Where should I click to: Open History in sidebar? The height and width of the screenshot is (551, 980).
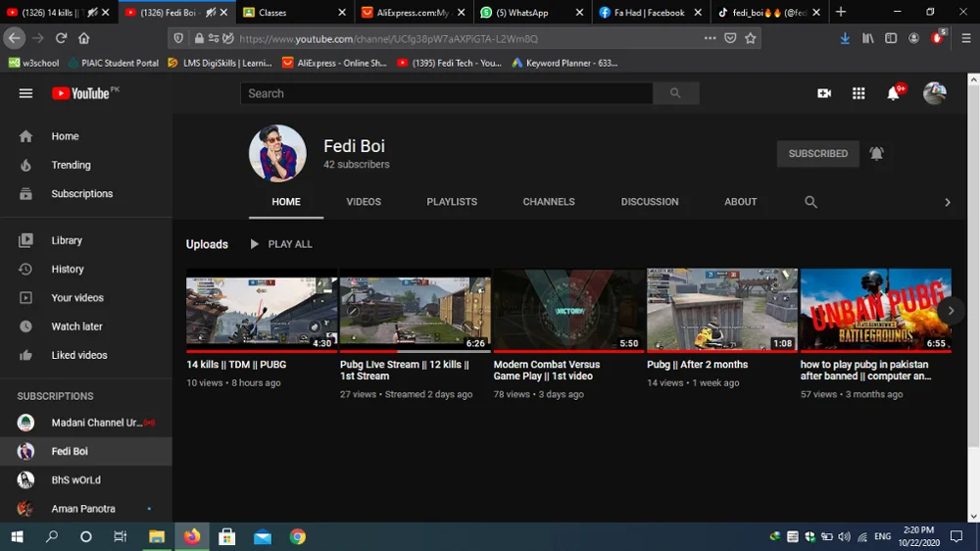click(x=86, y=269)
